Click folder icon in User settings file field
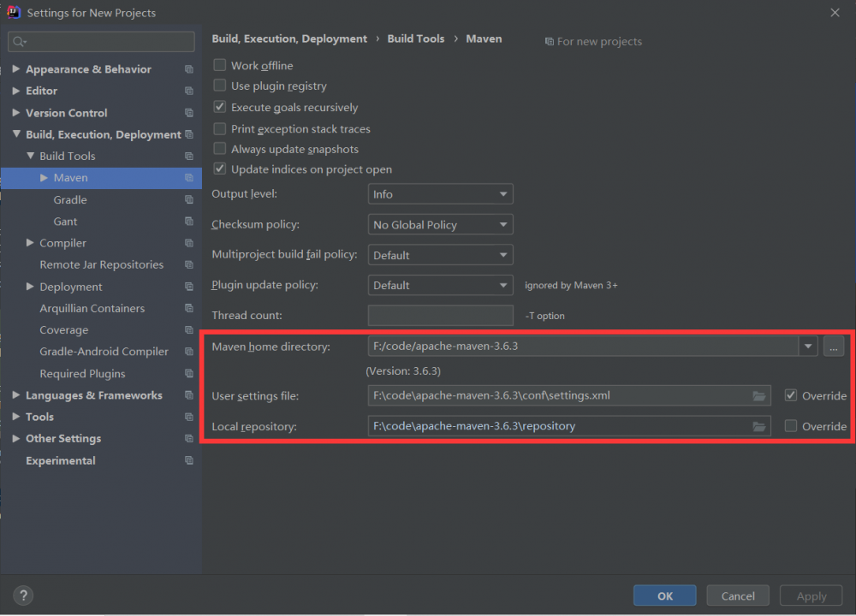Image resolution: width=856 pixels, height=616 pixels. (758, 396)
